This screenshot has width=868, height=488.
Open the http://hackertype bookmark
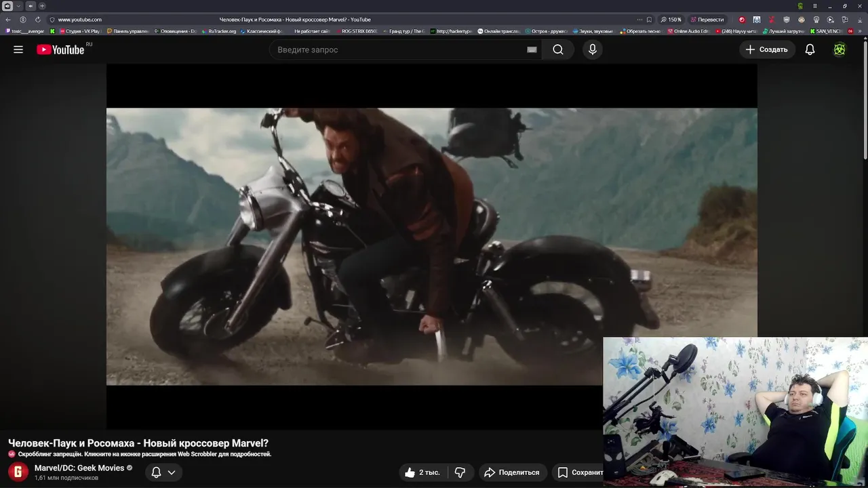click(451, 31)
